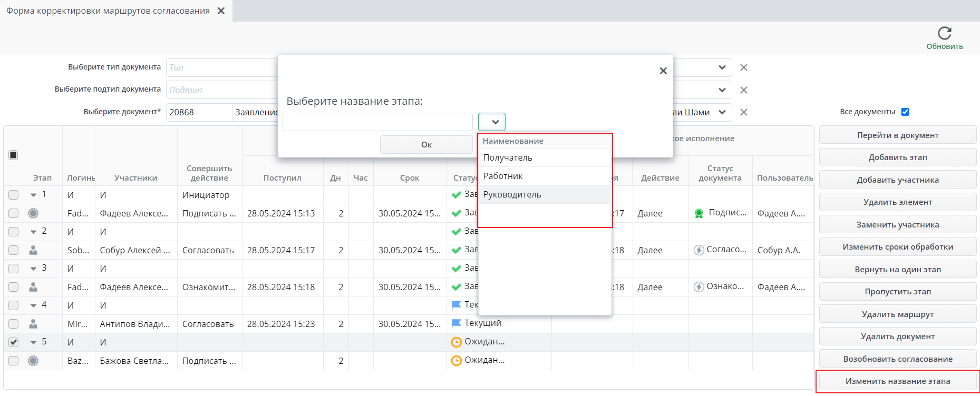The width and height of the screenshot is (980, 396).
Task: Click Заменить участника button
Action: click(x=898, y=224)
